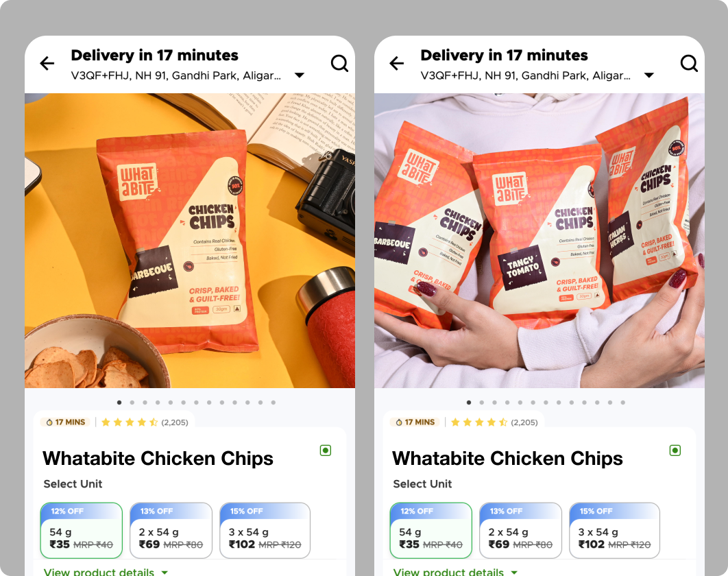This screenshot has width=728, height=576.
Task: Choose 3 x 54 g ₹102 pack on left screen
Action: pos(265,531)
